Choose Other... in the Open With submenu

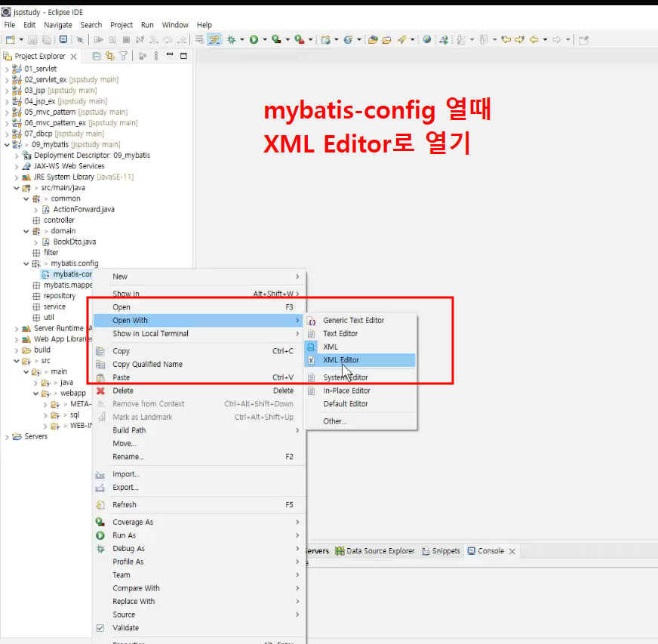(335, 421)
